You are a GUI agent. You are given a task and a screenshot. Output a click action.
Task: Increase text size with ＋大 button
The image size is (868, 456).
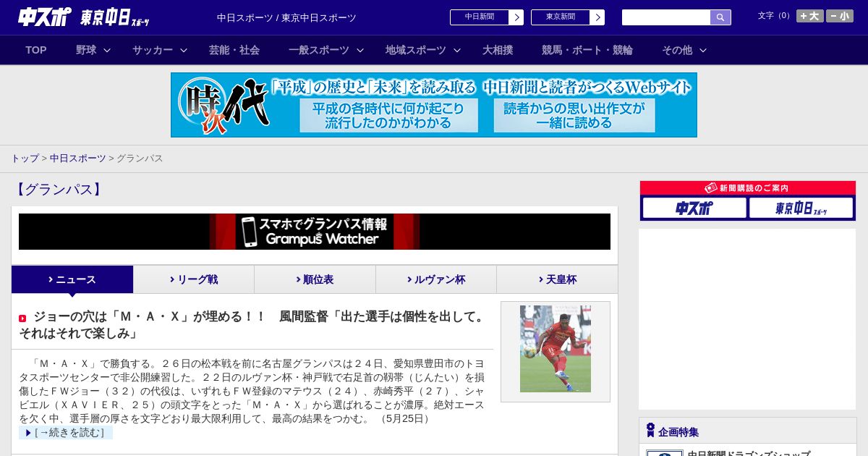coord(809,16)
